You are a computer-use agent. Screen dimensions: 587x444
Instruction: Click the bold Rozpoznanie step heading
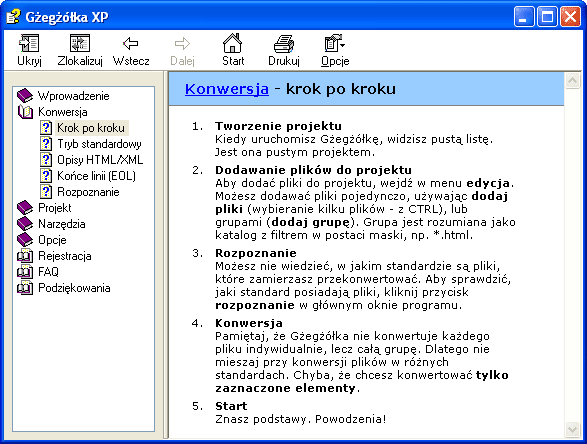256,253
